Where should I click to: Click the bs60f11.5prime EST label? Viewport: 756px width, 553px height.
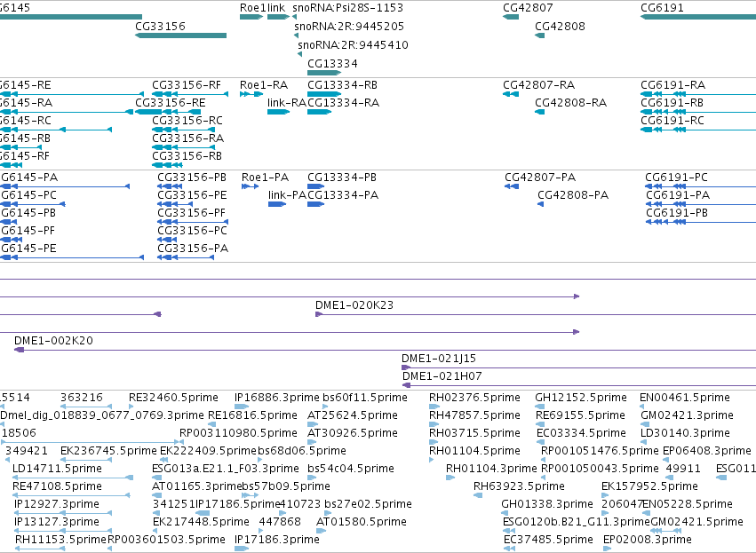(365, 398)
